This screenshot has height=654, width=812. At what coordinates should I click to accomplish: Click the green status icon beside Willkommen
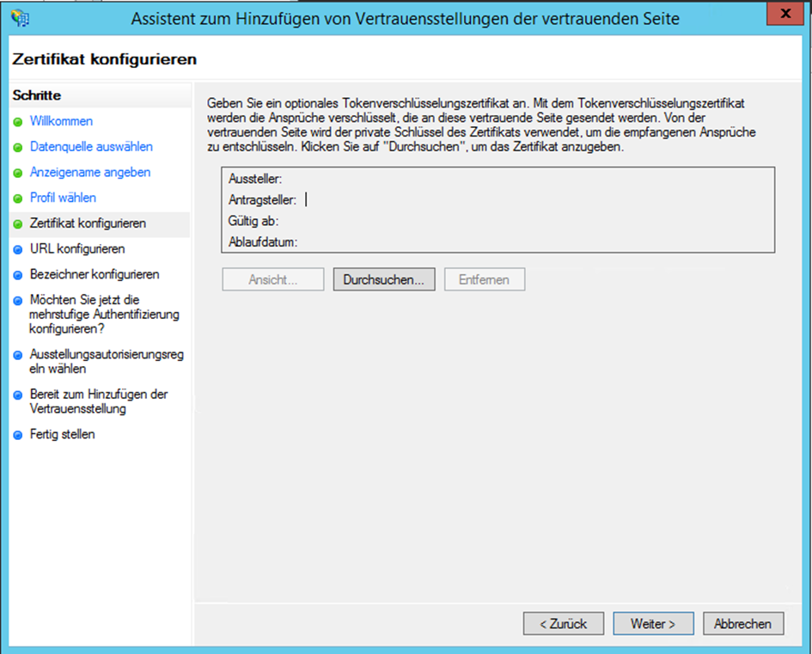click(x=19, y=121)
